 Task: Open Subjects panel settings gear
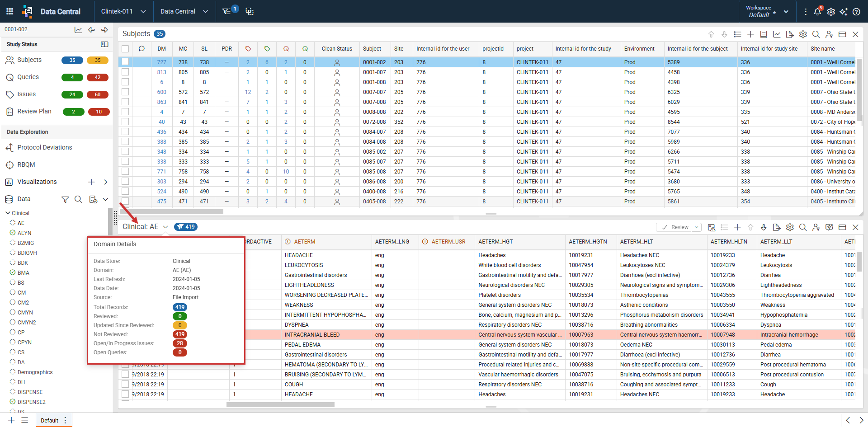tap(803, 34)
